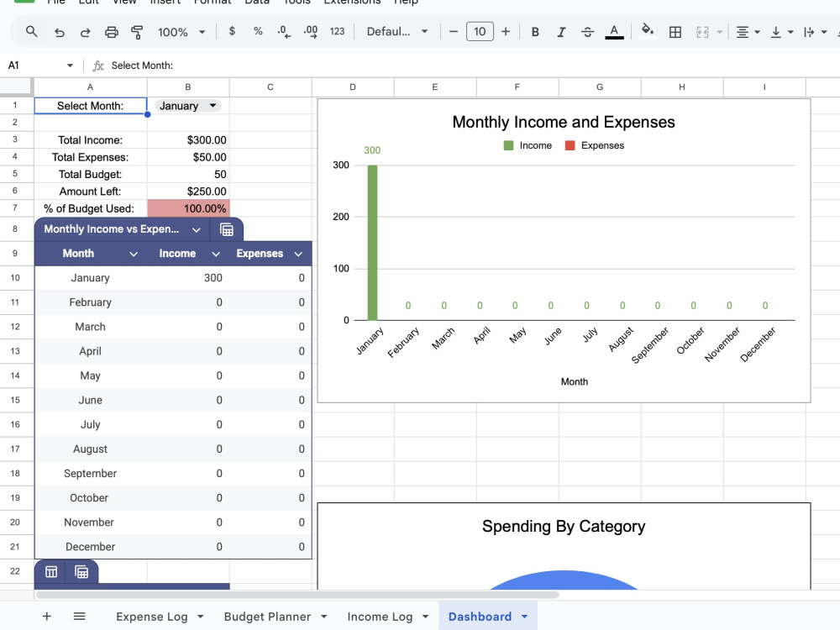Click the Monthly Income and Expenses chart title
Viewport: 840px width, 630px height.
[x=564, y=122]
